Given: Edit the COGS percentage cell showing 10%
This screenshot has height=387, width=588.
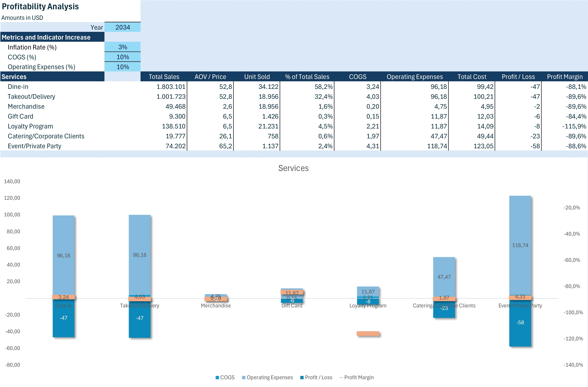Looking at the screenshot, I should 122,57.
